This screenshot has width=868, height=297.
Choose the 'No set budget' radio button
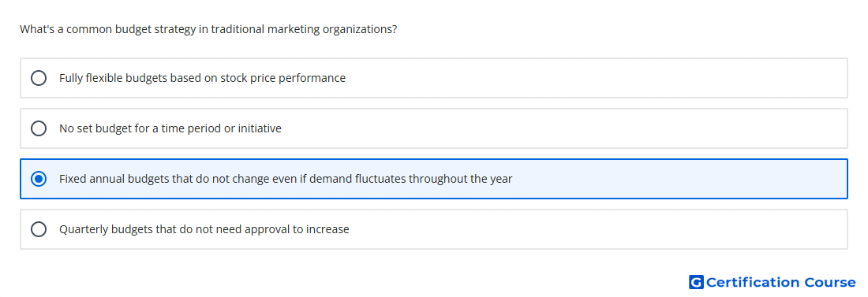39,128
